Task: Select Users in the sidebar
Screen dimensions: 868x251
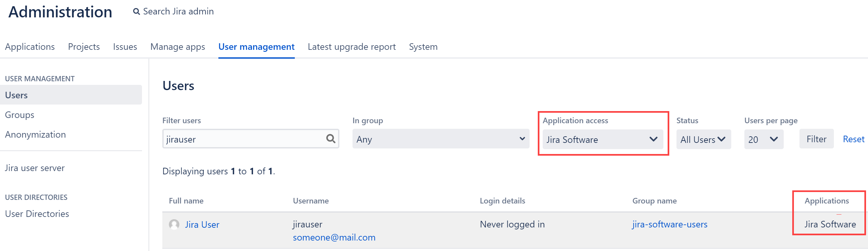Action: pos(71,95)
